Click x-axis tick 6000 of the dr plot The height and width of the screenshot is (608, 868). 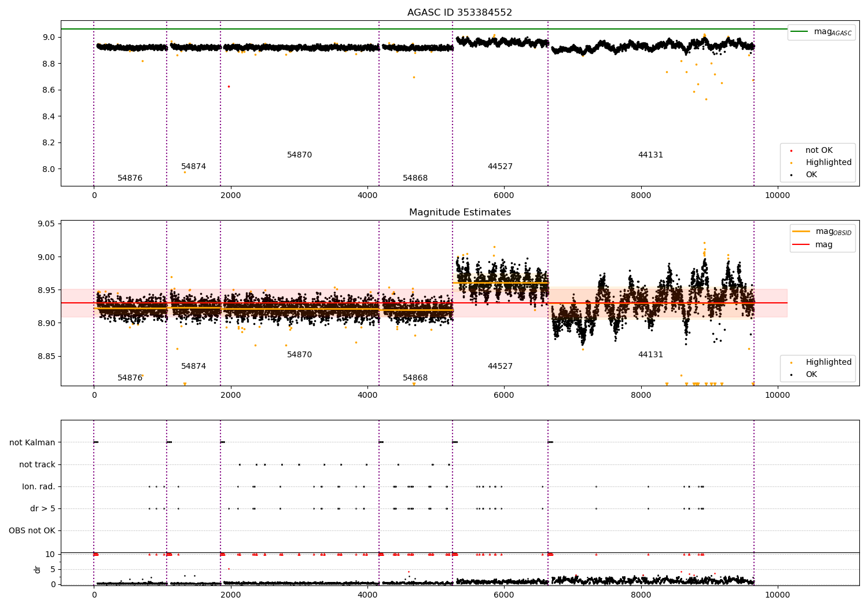coord(504,595)
